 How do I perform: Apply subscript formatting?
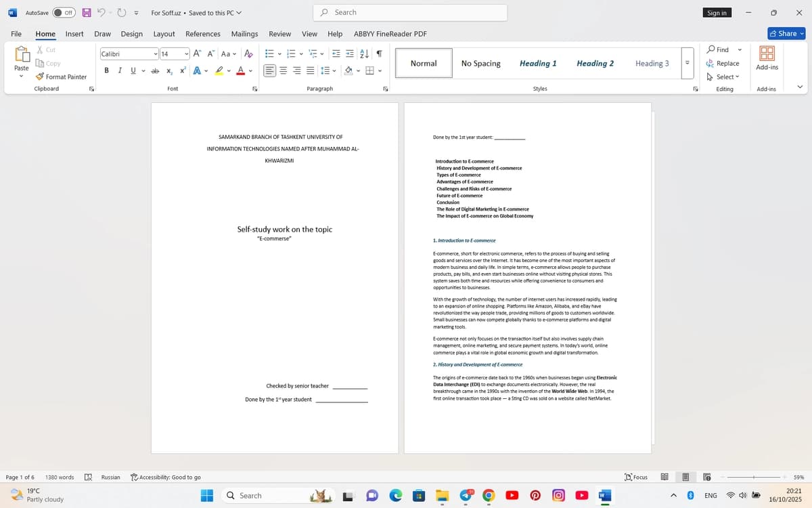169,70
